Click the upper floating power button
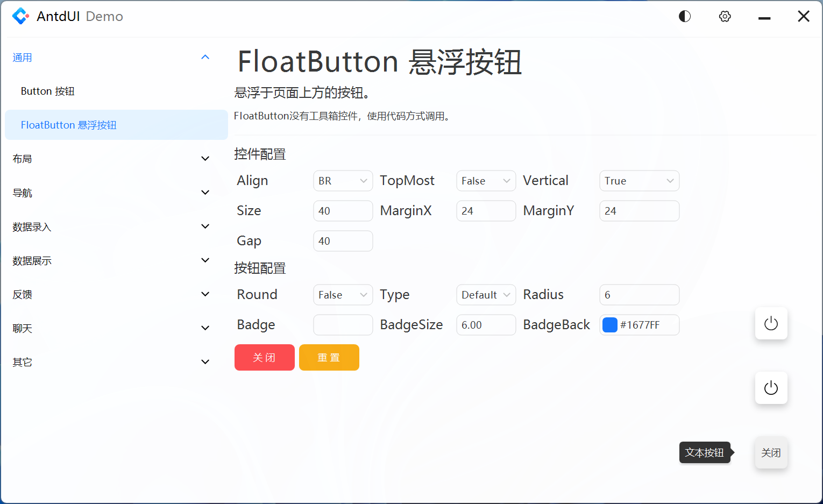This screenshot has width=823, height=504. pos(771,323)
